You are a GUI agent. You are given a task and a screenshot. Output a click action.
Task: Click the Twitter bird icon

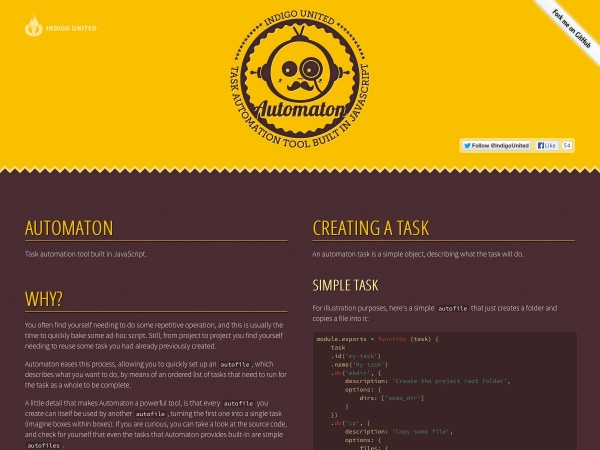pyautogui.click(x=467, y=145)
